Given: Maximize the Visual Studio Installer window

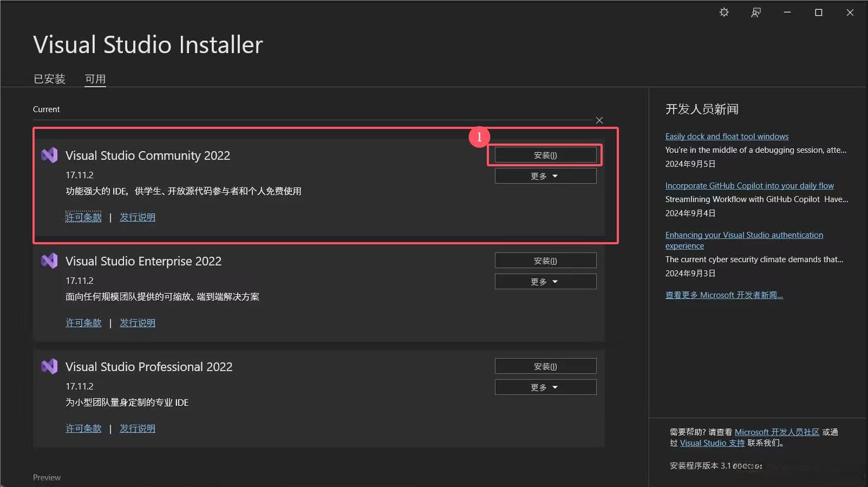Looking at the screenshot, I should point(819,12).
